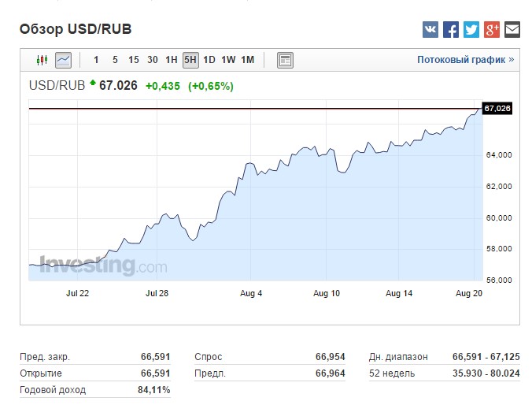Switch chart to 1M interval
Screen dimensions: 532x416
pos(247,60)
